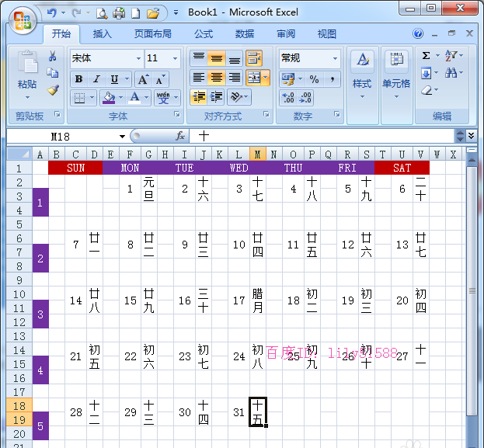
Task: Open Sort and Filter tool
Action: 451,56
